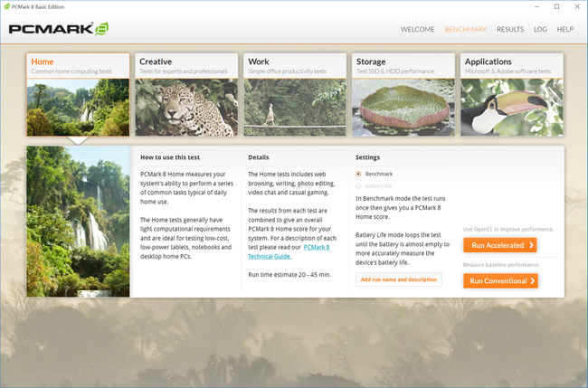This screenshot has width=588, height=388.
Task: Select the Creative jaguar test tile
Action: tap(186, 94)
